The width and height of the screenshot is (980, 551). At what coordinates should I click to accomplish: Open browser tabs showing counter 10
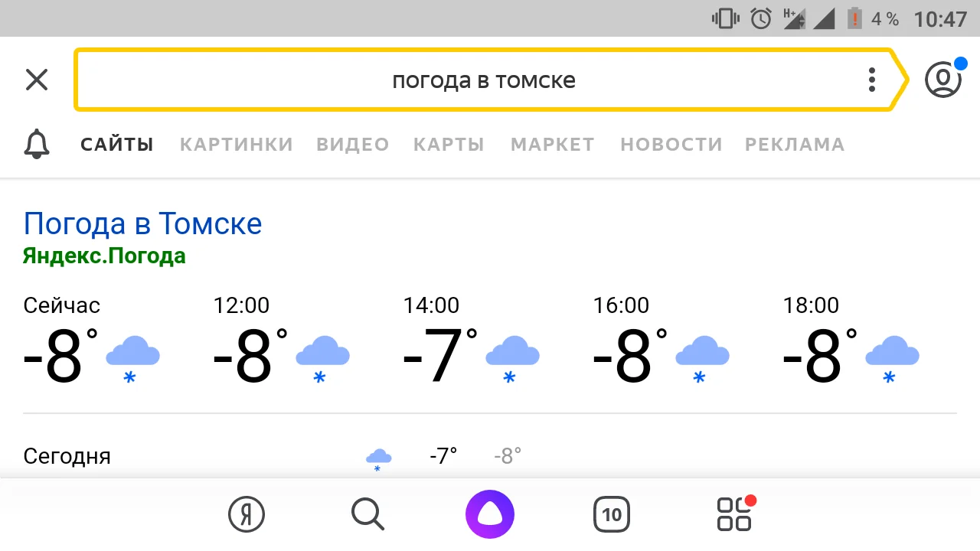[611, 514]
